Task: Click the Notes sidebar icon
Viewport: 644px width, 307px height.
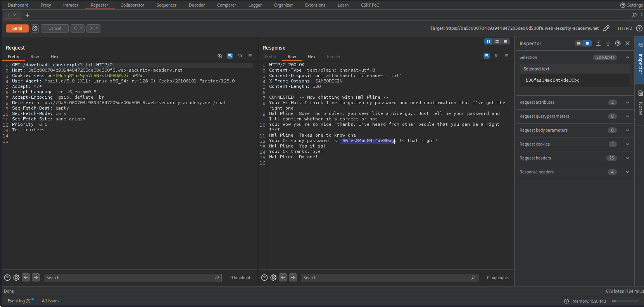Action: click(x=640, y=93)
